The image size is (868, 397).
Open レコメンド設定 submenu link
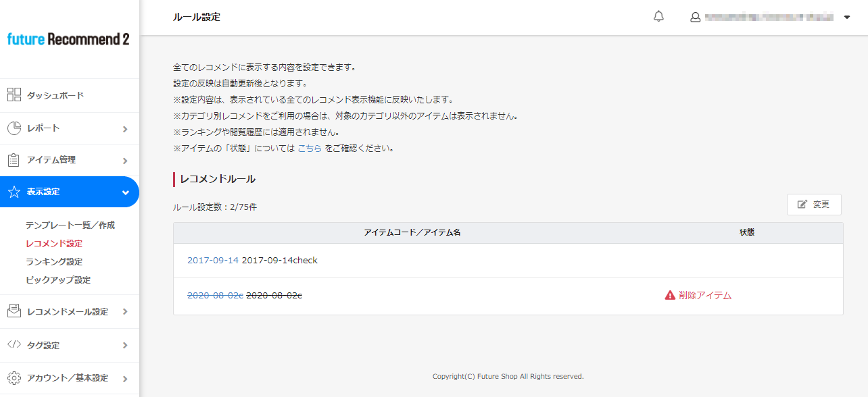(x=54, y=243)
